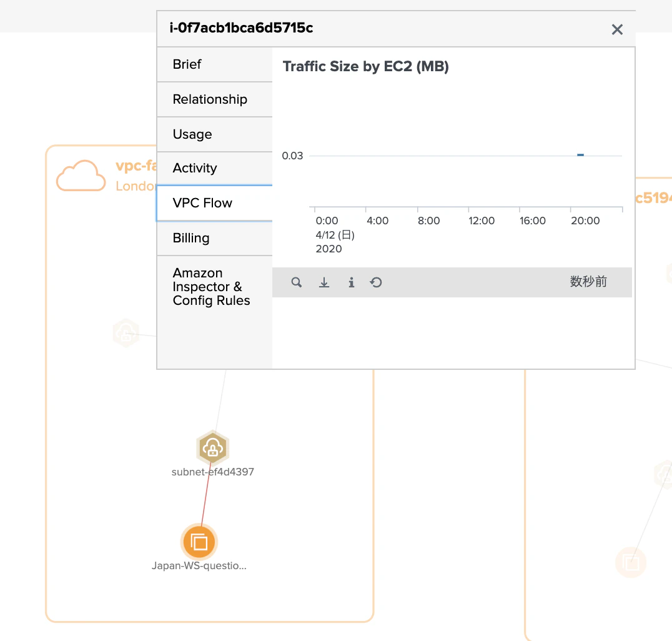Click the subnet-ef4d4397 label
Screen dimensions: 672x641
(212, 472)
